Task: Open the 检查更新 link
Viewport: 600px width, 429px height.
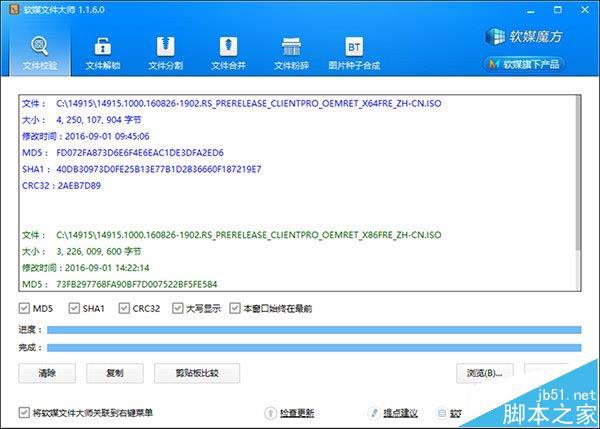Action: (x=297, y=413)
